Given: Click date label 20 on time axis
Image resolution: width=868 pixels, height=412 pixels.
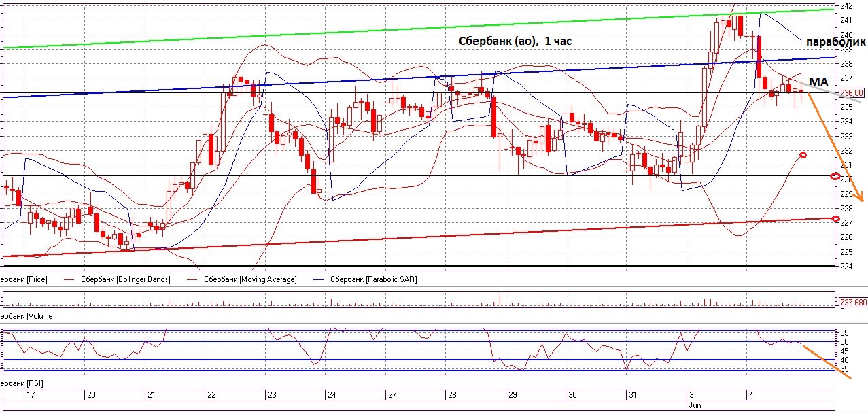Looking at the screenshot, I should (x=92, y=394).
